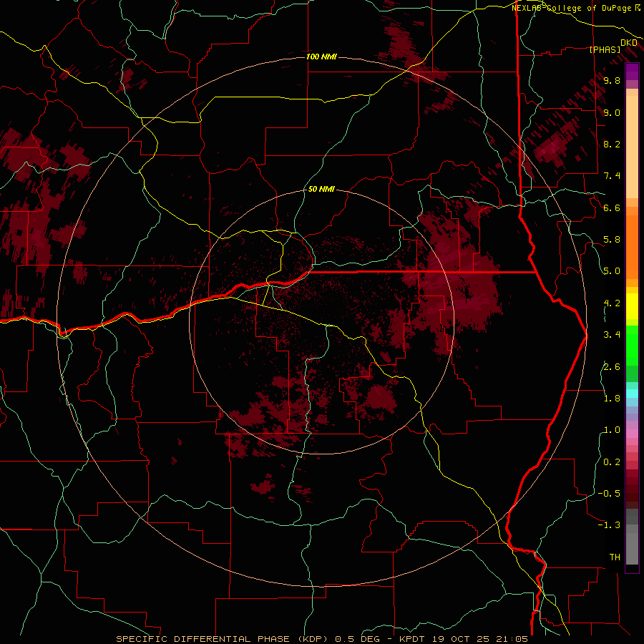
Task: Click the 50 NMI range ring label
Action: 321,189
